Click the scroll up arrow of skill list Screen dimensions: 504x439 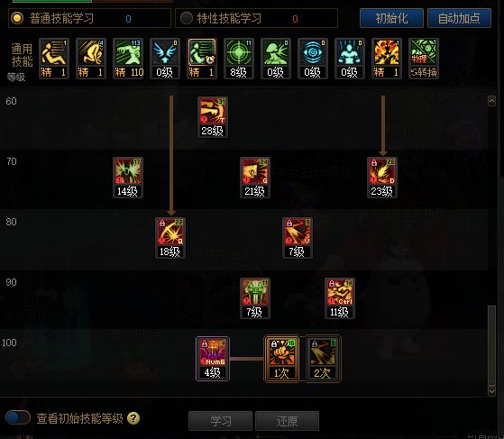[x=491, y=101]
